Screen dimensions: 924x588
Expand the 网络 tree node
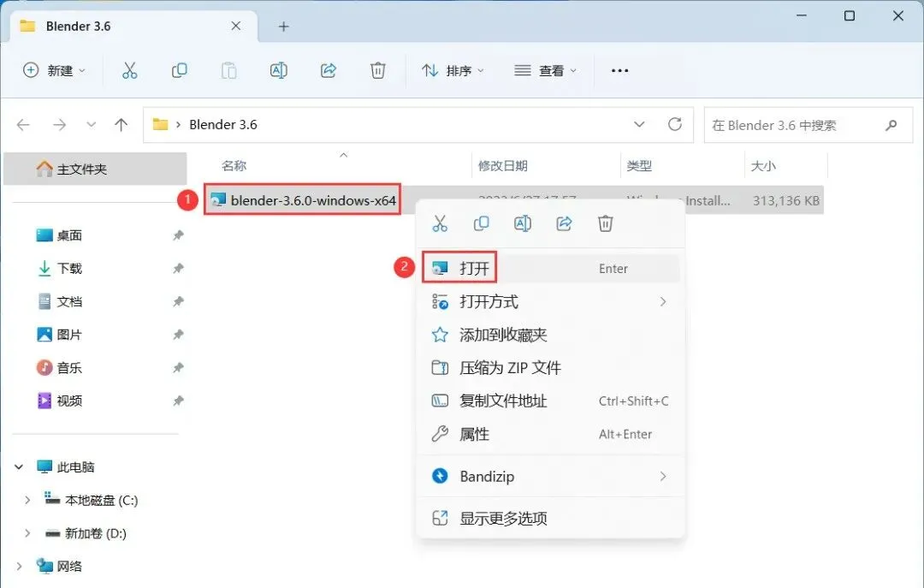pyautogui.click(x=19, y=567)
